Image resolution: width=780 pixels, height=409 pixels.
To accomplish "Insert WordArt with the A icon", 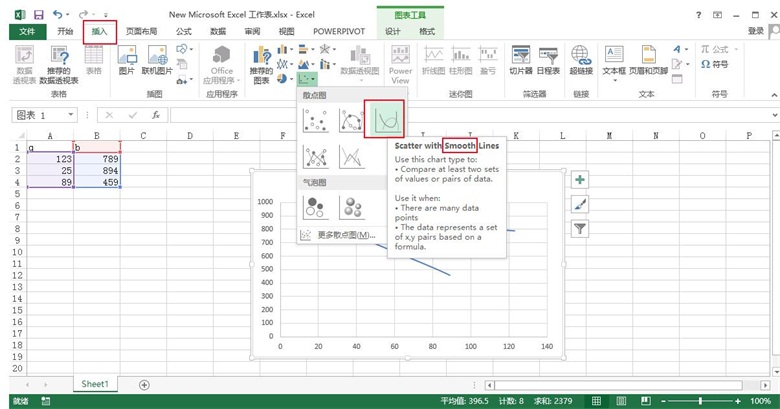I will point(677,49).
